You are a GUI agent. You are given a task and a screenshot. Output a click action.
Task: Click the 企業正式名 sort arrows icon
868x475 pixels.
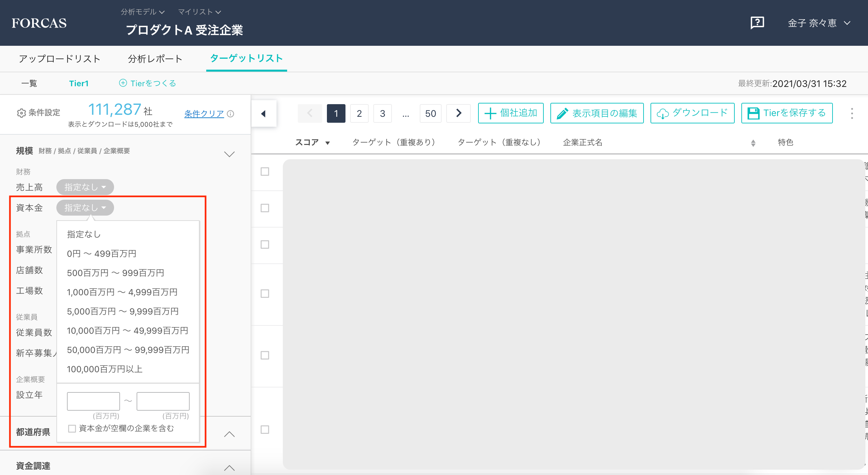[753, 143]
